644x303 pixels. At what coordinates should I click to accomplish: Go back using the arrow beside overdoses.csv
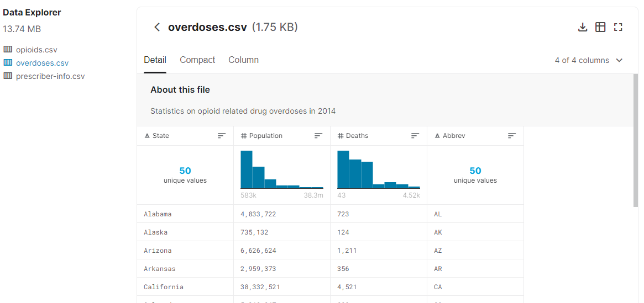click(x=156, y=28)
